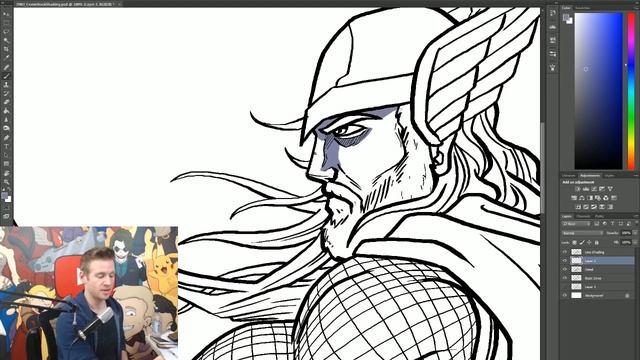The image size is (640, 360).
Task: Hide the highlighted selected layer
Action: point(564,261)
